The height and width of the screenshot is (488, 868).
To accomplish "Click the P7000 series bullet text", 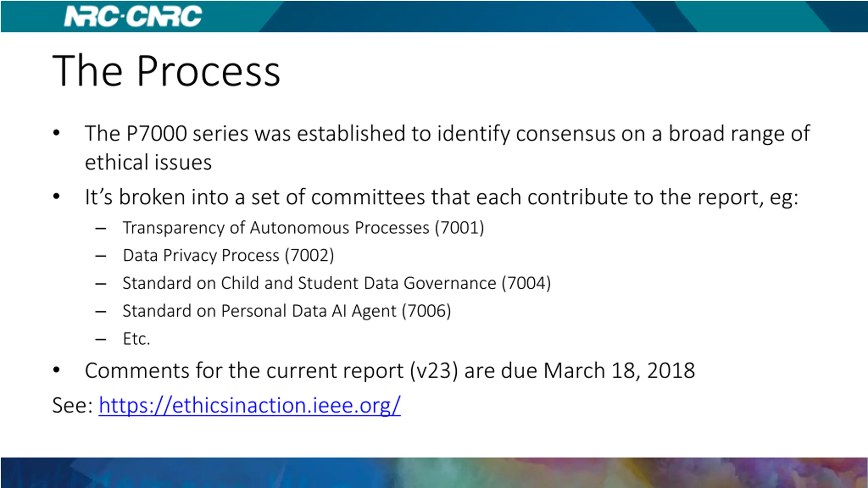I will tap(447, 147).
